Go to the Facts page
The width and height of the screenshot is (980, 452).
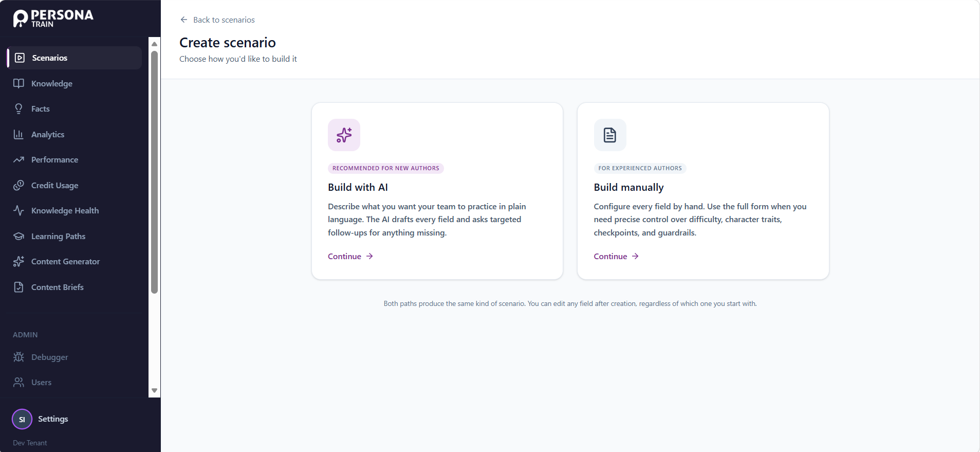[x=75, y=109]
